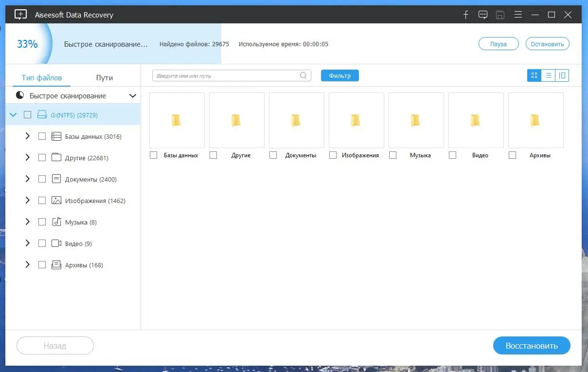
Task: Switch to content preview view
Action: point(562,75)
